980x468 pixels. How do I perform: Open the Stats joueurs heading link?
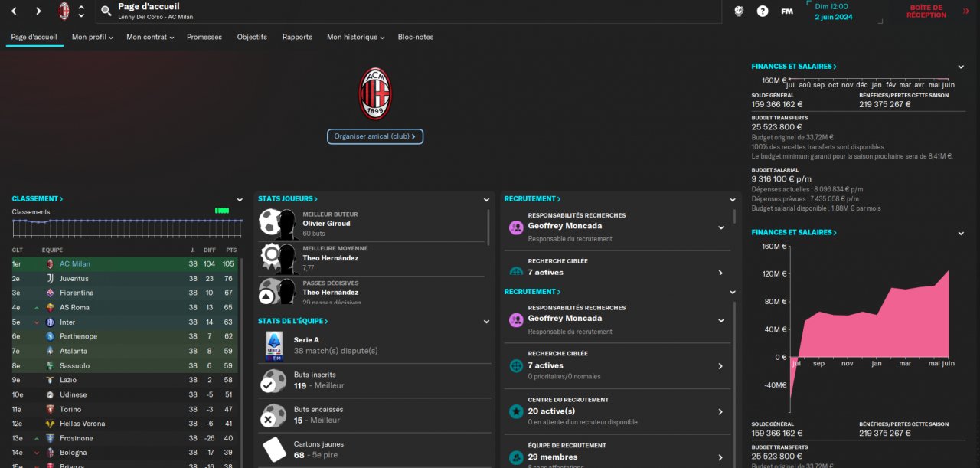tap(288, 199)
